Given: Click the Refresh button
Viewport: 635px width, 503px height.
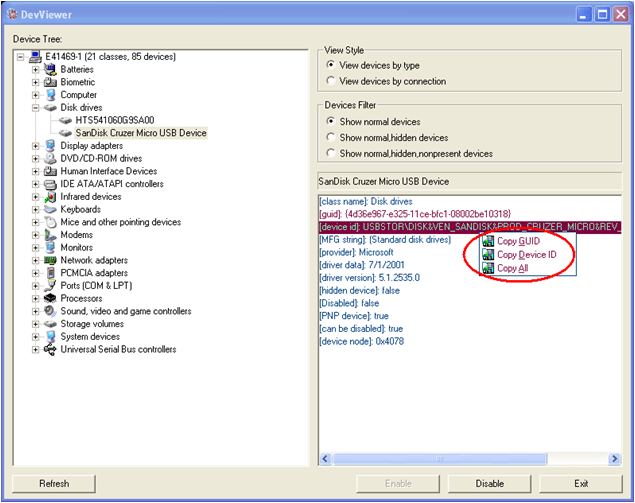Looking at the screenshot, I should tap(54, 484).
